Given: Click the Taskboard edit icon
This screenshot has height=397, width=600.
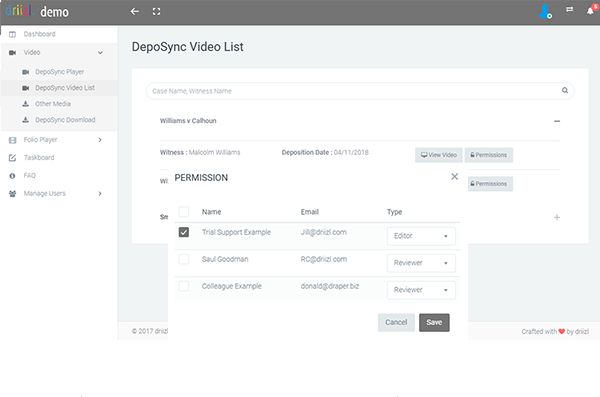Looking at the screenshot, I should pos(12,158).
